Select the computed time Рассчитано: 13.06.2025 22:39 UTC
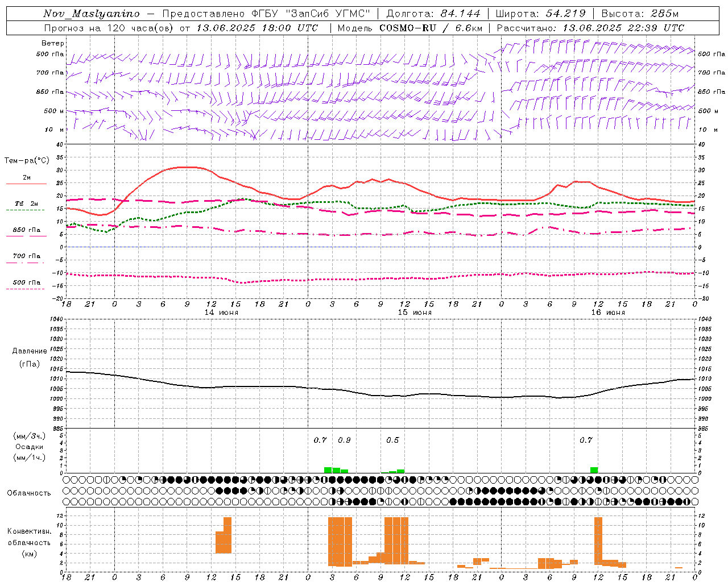Viewport: 728px width, 582px height. pos(590,28)
